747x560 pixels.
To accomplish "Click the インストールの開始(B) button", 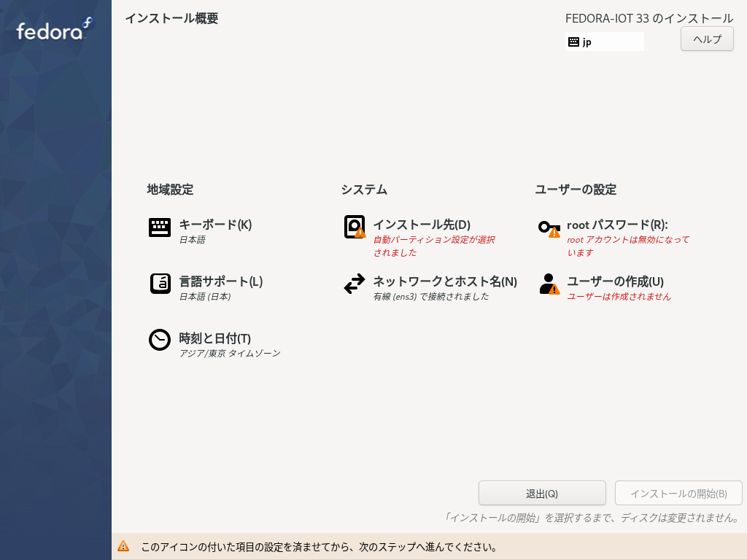I will [678, 494].
